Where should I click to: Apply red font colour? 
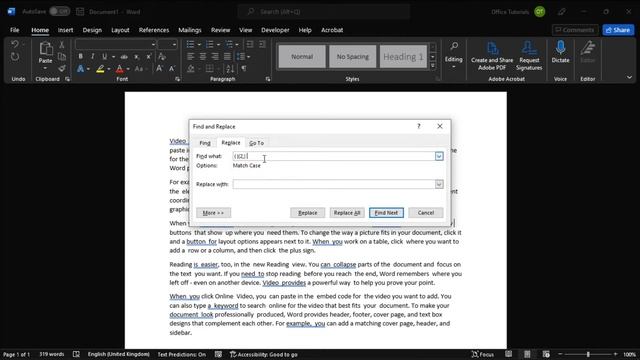(120, 69)
